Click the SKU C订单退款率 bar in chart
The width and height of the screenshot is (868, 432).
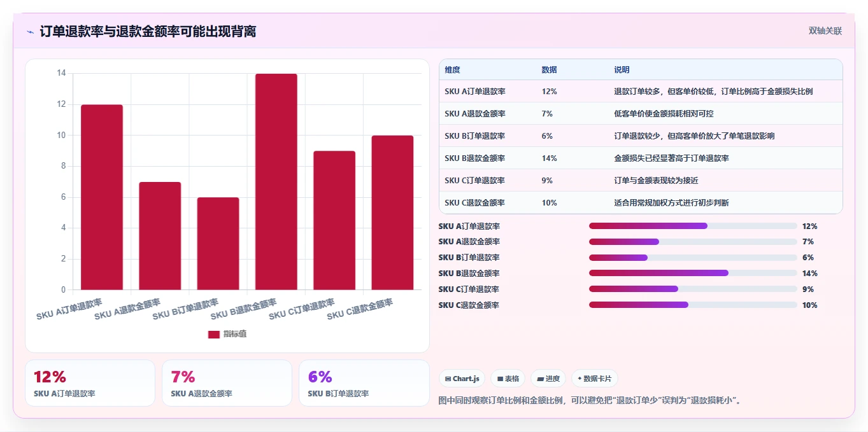(334, 221)
